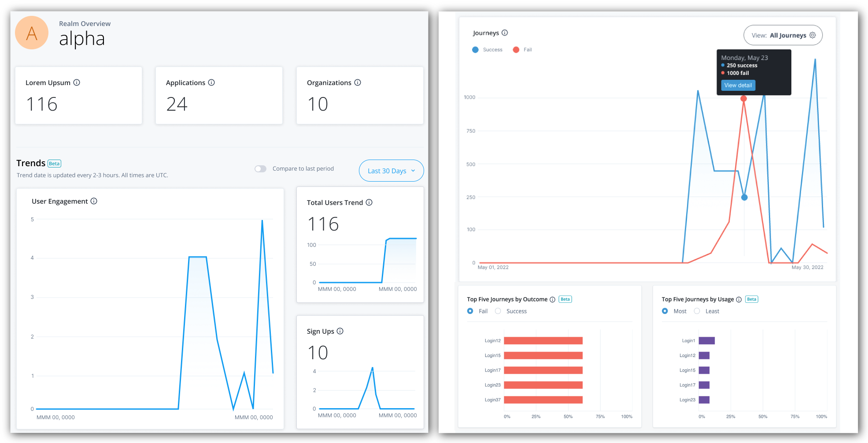The width and height of the screenshot is (868, 443).
Task: Click the Sign Ups info icon
Action: click(340, 331)
